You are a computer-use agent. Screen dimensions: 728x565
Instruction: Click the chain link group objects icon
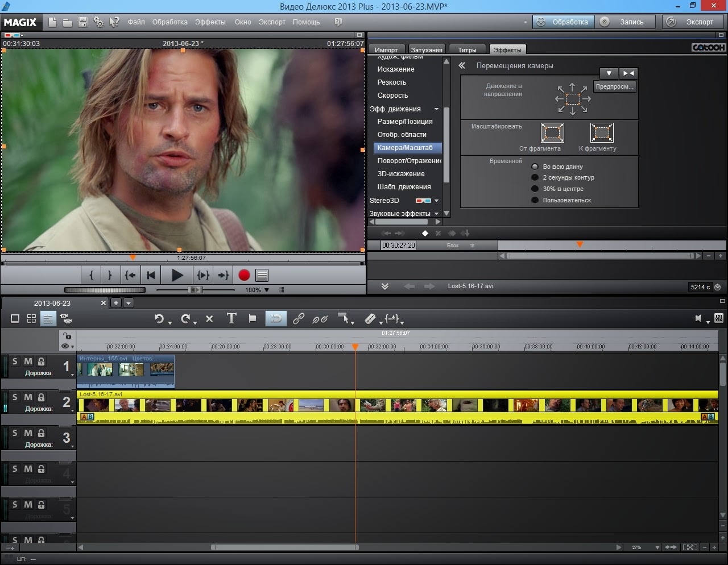point(298,319)
